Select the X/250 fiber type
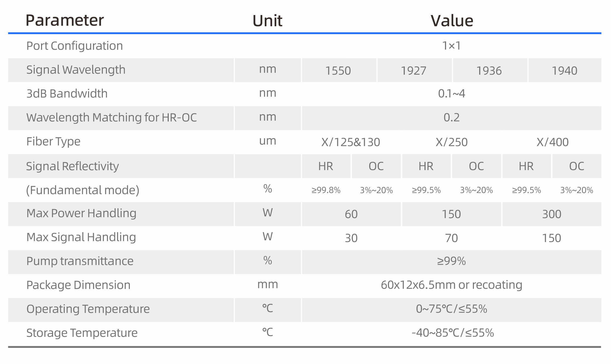 [x=452, y=142]
